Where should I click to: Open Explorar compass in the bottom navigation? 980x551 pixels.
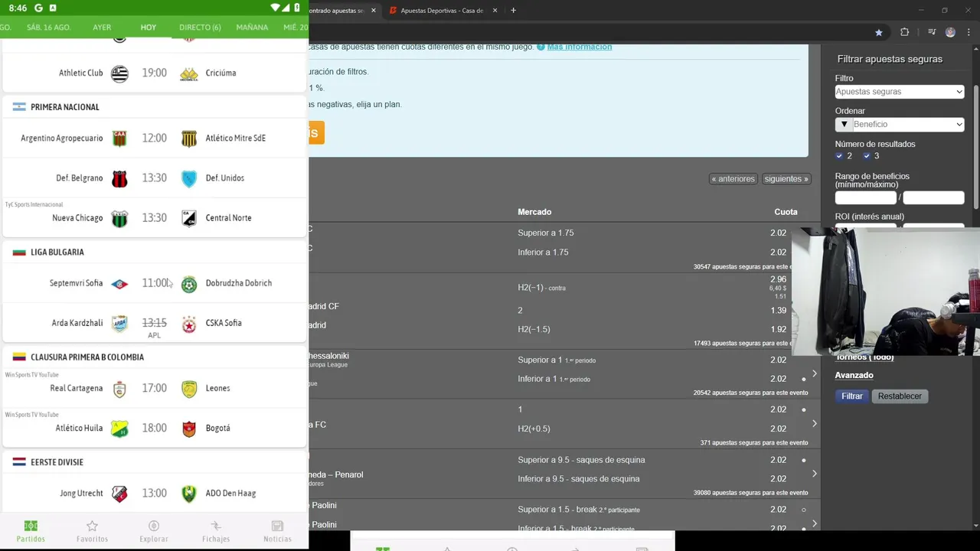point(154,531)
